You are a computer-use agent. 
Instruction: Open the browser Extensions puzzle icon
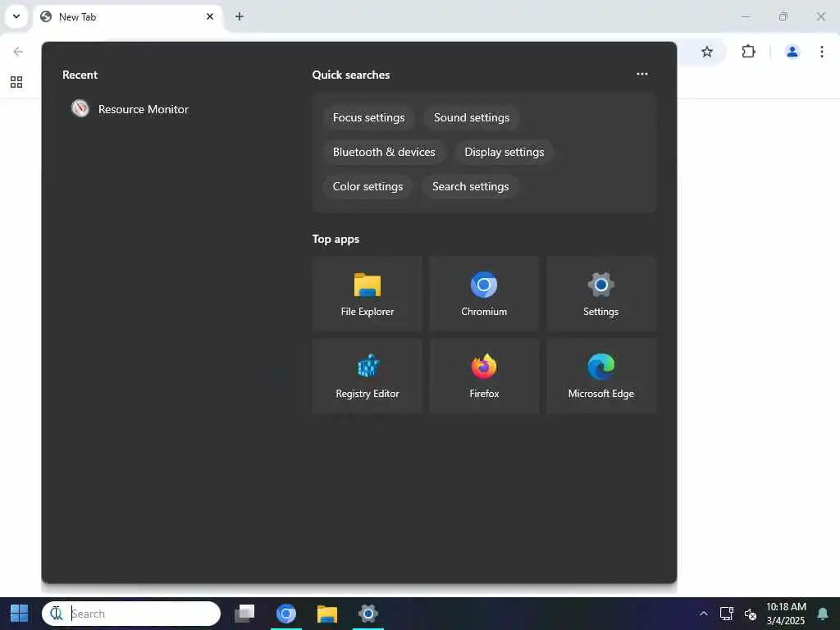click(748, 52)
